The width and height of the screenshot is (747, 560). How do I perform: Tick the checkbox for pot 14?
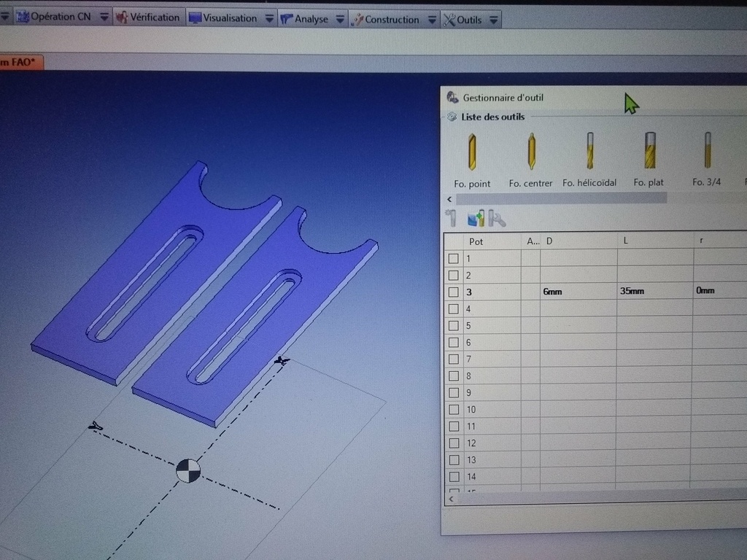point(454,477)
